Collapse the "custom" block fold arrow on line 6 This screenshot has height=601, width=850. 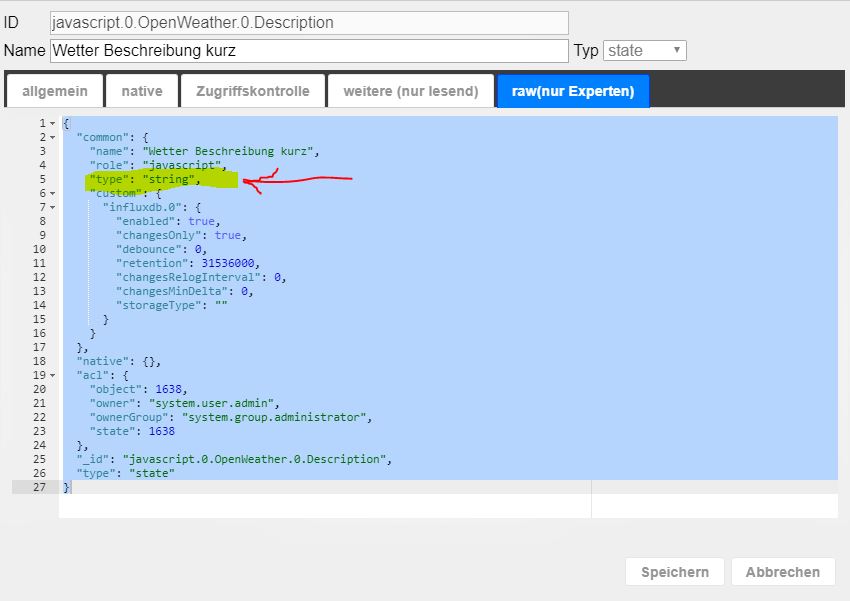[53, 193]
